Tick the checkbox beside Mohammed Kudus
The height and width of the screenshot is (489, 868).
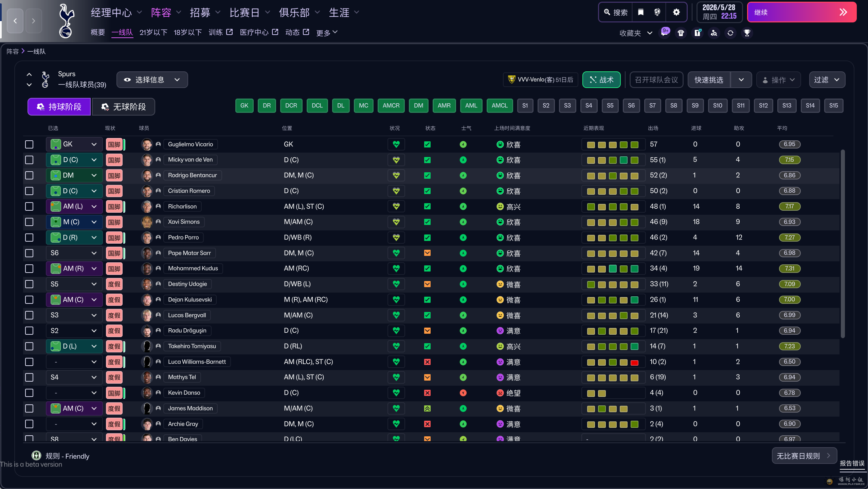point(29,268)
